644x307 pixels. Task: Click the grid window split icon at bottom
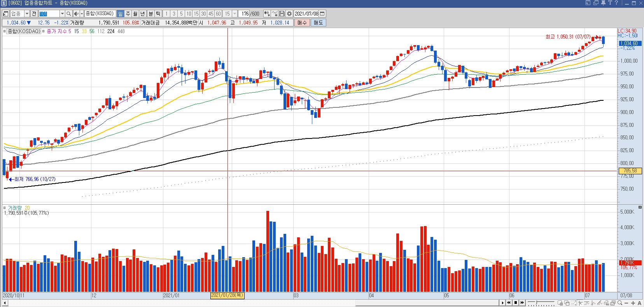coord(560,303)
